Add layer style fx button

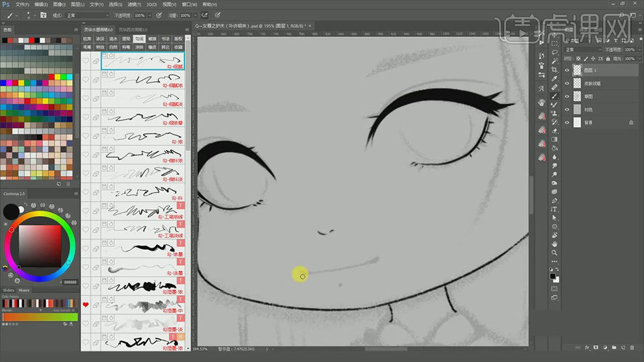pyautogui.click(x=587, y=348)
